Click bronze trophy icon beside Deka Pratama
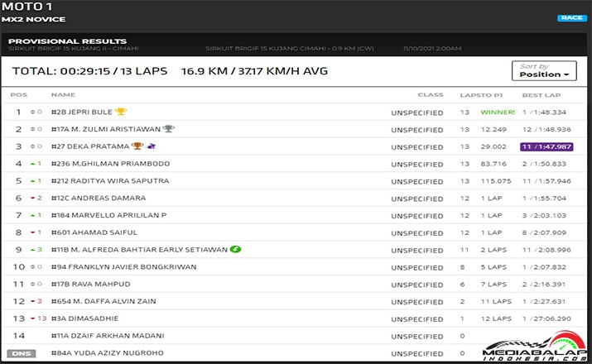The width and height of the screenshot is (592, 364). [137, 146]
